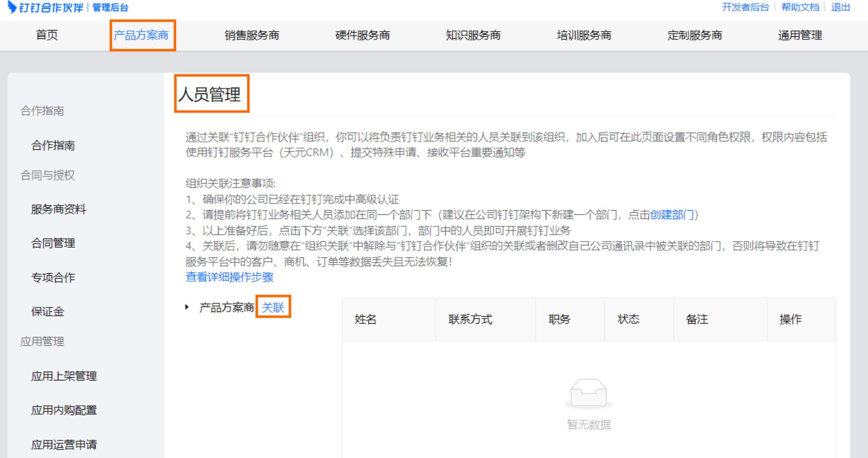Open 服务商资料 in sidebar
868x458 pixels.
(58, 209)
